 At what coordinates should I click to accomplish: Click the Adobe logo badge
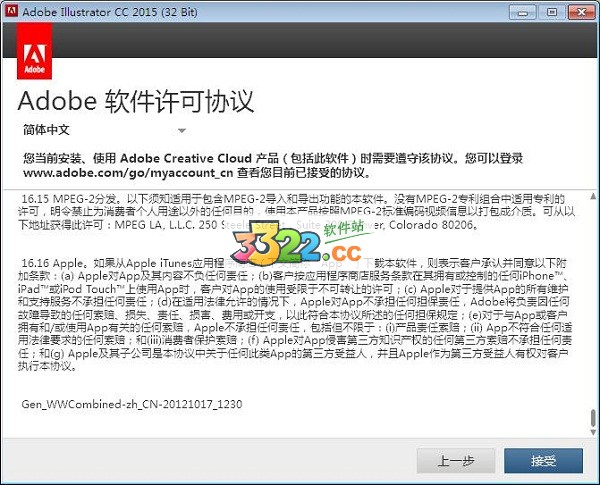click(x=34, y=51)
